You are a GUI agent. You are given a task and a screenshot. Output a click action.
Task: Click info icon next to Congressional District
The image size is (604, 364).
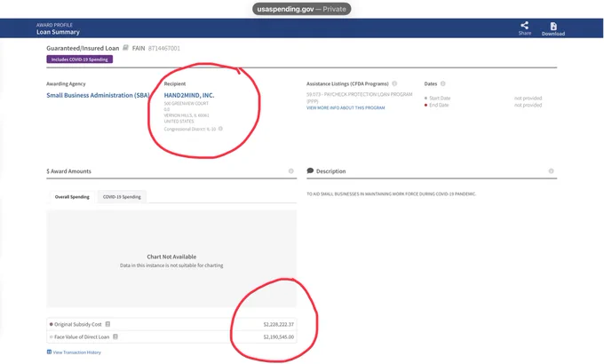[x=220, y=129]
